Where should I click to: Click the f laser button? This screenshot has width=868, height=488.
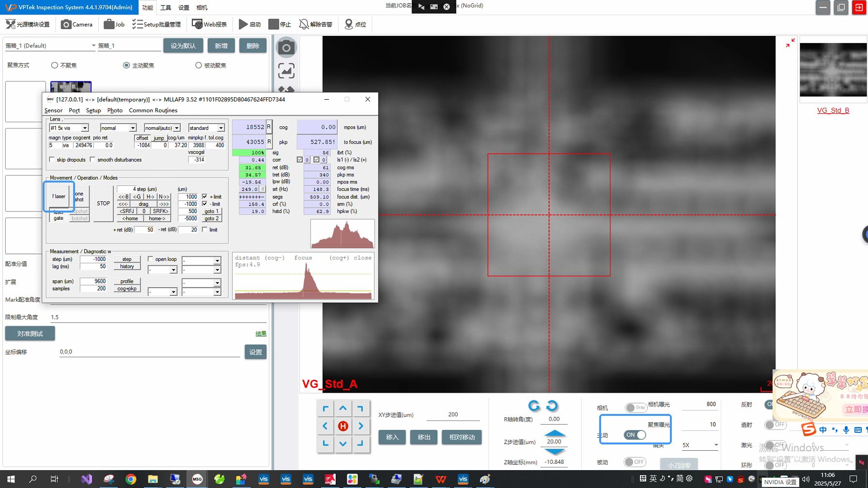(59, 196)
